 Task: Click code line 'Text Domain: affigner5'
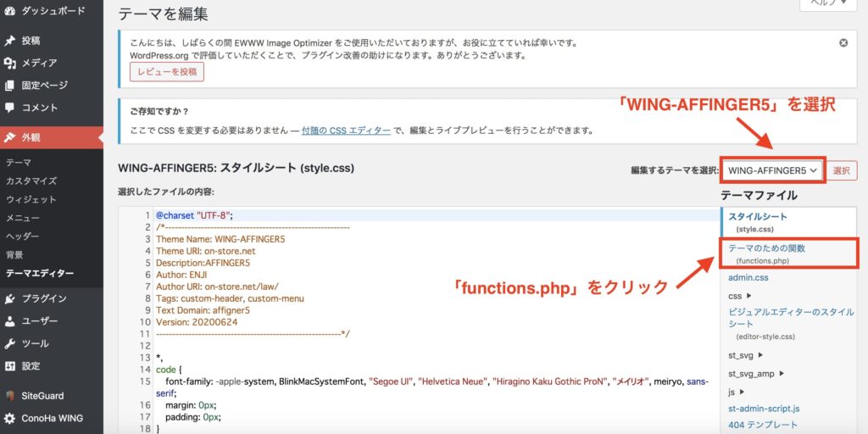pyautogui.click(x=203, y=310)
